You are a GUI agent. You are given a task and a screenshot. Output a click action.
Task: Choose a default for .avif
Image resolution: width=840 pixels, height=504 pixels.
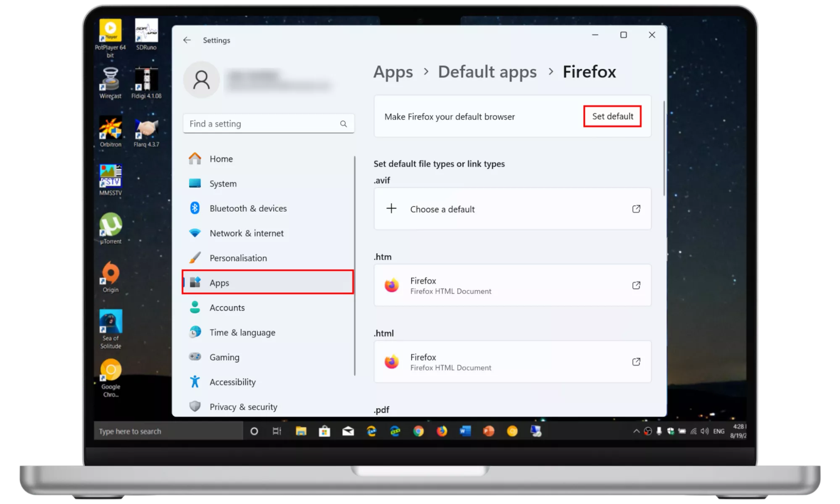click(x=442, y=209)
